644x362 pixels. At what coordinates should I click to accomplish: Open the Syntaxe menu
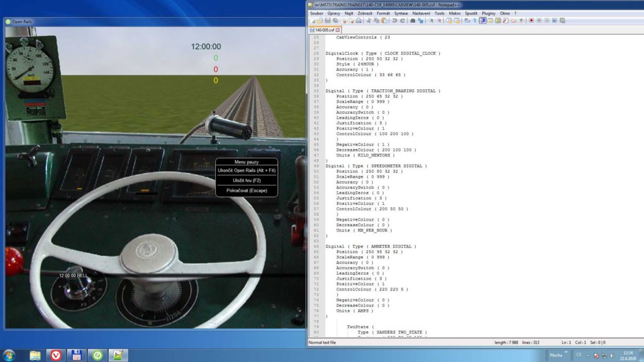tap(401, 13)
